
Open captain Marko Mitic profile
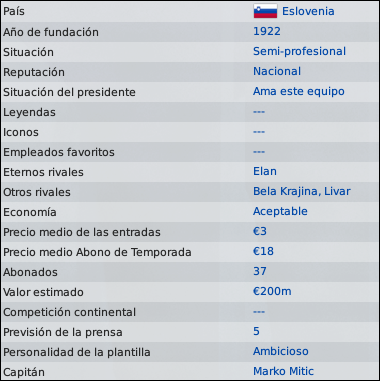click(x=283, y=371)
